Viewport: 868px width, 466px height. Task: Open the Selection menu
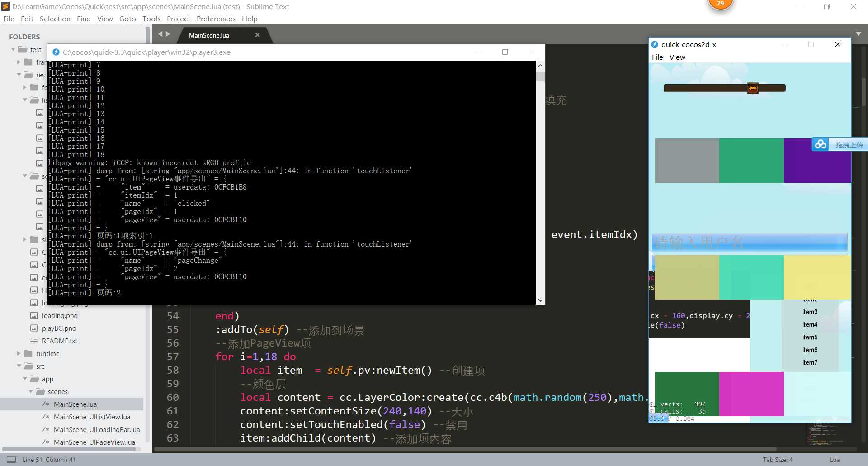55,19
